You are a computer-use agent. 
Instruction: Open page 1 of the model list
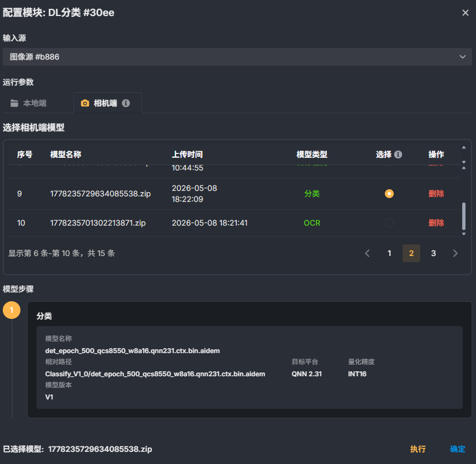click(389, 253)
